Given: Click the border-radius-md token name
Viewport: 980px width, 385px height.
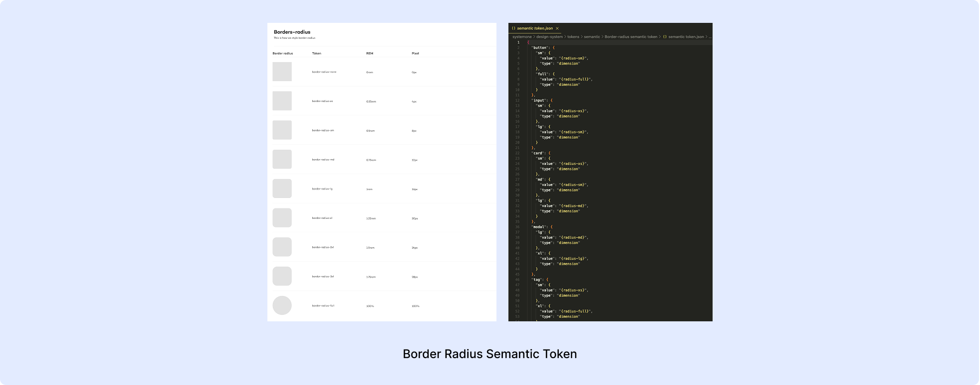Looking at the screenshot, I should pos(323,160).
